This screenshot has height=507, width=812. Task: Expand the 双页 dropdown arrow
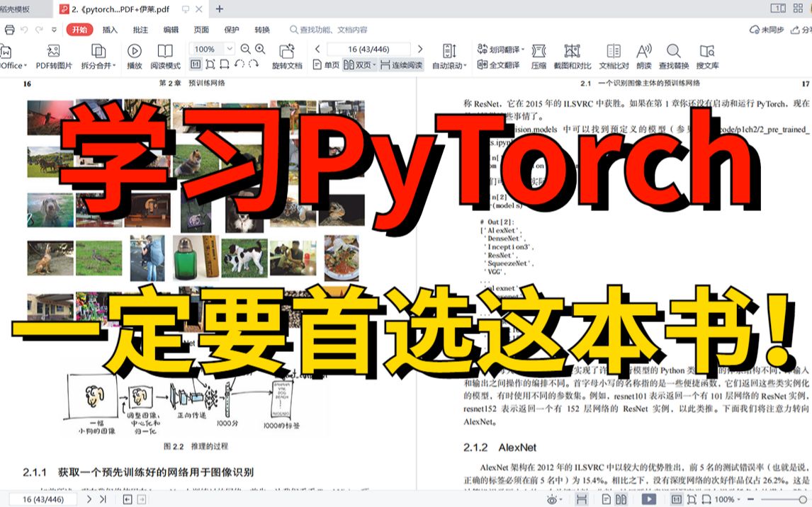374,65
